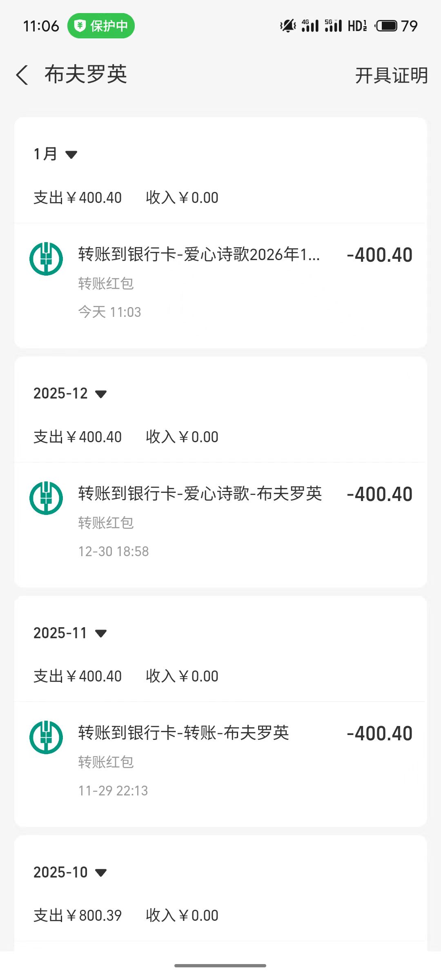Tap the muted notification bell icon

pos(288,26)
